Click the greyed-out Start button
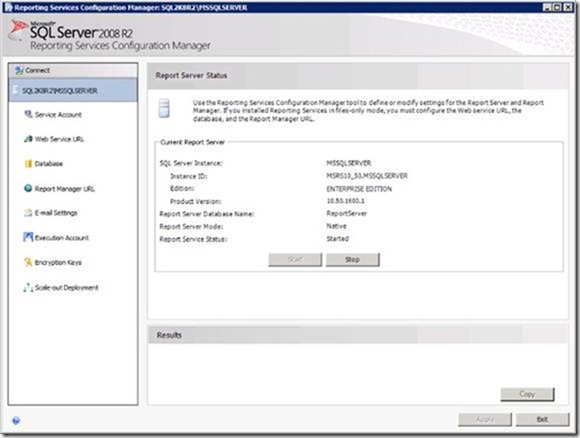Viewport: 580px width, 438px height. click(295, 259)
